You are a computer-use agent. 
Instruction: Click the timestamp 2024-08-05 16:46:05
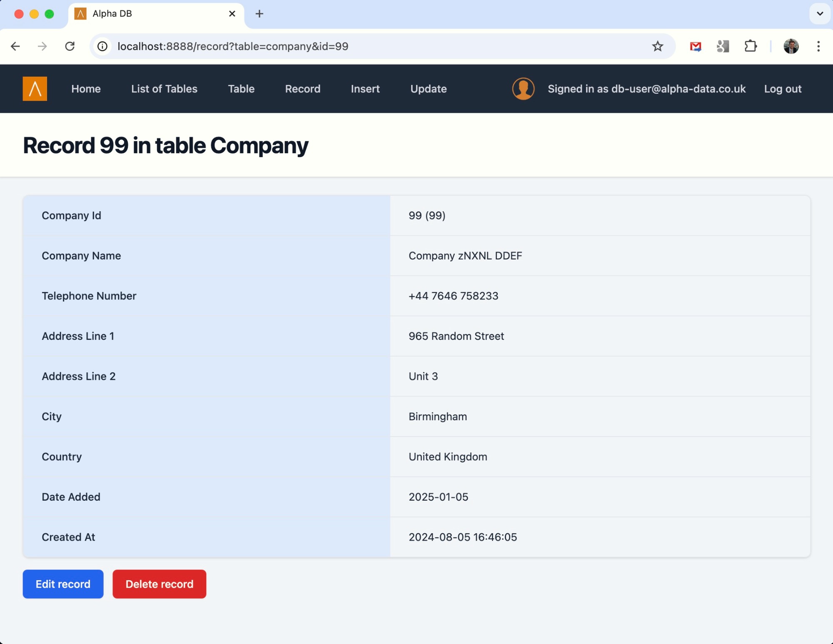[463, 537]
